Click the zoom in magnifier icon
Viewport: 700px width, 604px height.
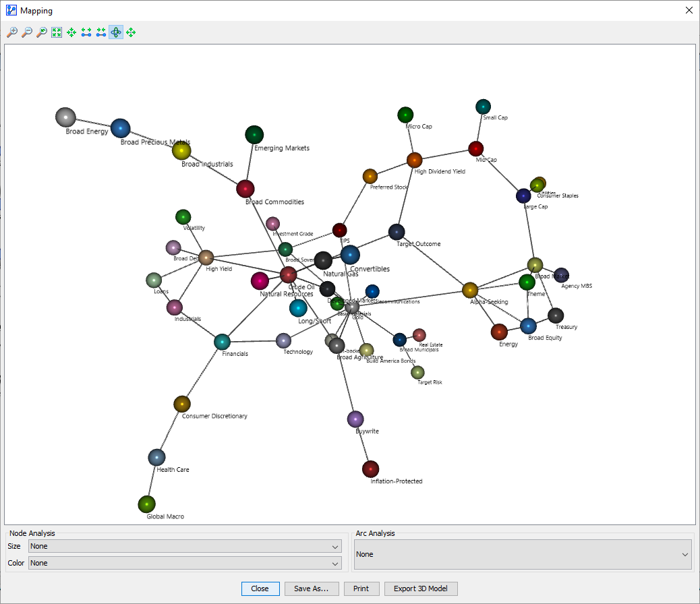click(12, 32)
